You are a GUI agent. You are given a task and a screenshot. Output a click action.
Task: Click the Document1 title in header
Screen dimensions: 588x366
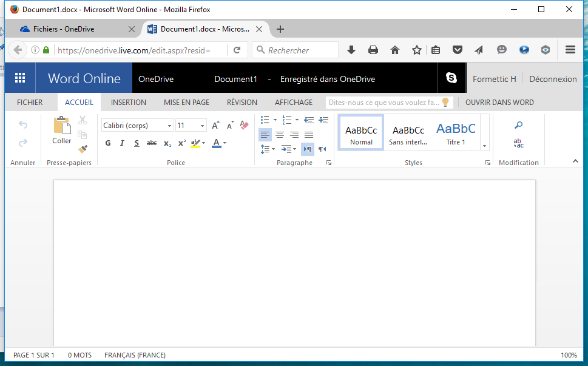(x=235, y=79)
